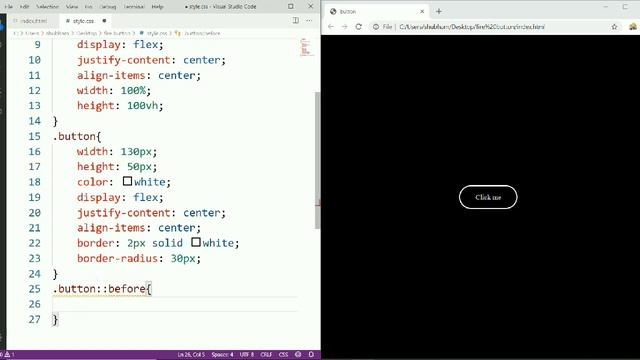The height and width of the screenshot is (360, 640).
Task: Change the UTF-8 encoding in status bar
Action: 247,354
